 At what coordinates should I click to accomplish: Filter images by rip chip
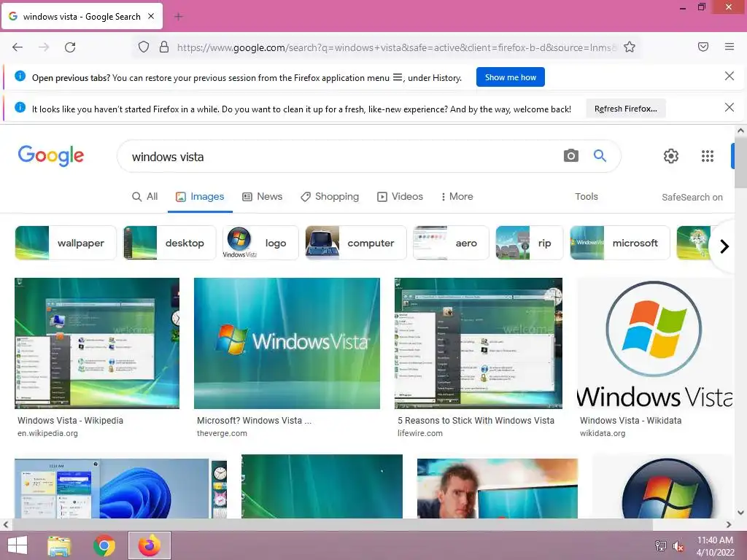(x=530, y=243)
